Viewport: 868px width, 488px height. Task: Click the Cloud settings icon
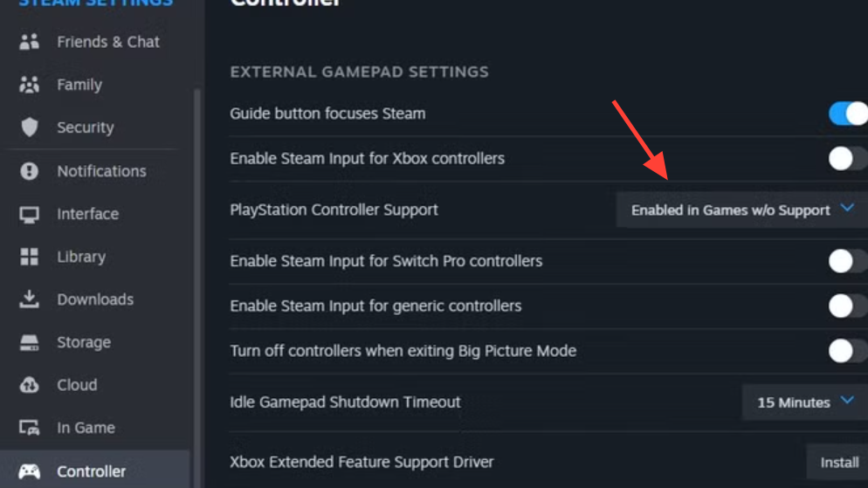(30, 385)
